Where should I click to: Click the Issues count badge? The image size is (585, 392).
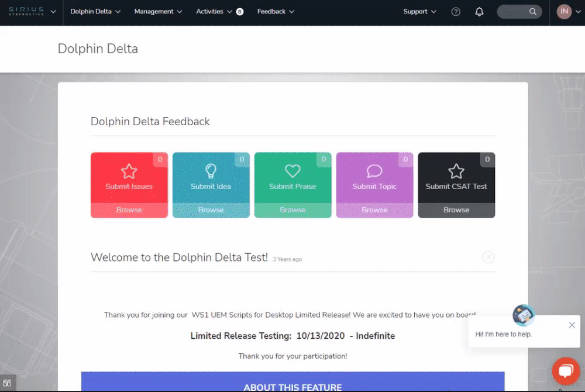(160, 159)
